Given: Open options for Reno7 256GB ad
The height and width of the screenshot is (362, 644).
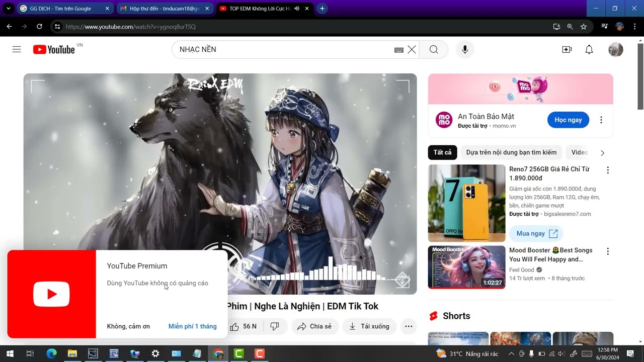Looking at the screenshot, I should click(608, 170).
